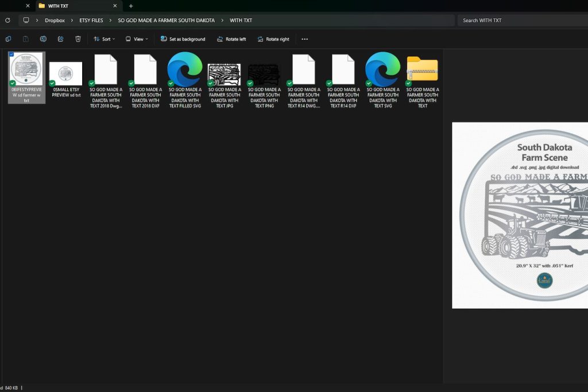Click the Delete trash can icon

78,39
